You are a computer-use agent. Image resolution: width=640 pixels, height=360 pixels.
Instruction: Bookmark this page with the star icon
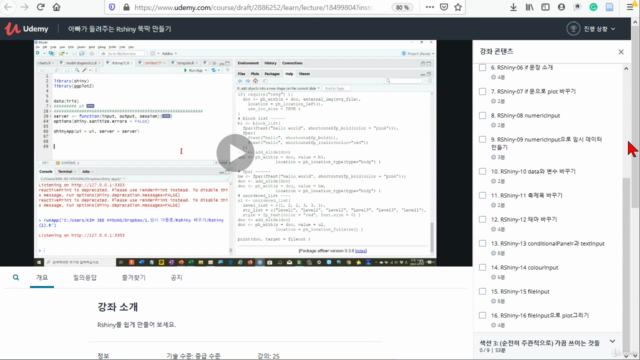(x=458, y=7)
